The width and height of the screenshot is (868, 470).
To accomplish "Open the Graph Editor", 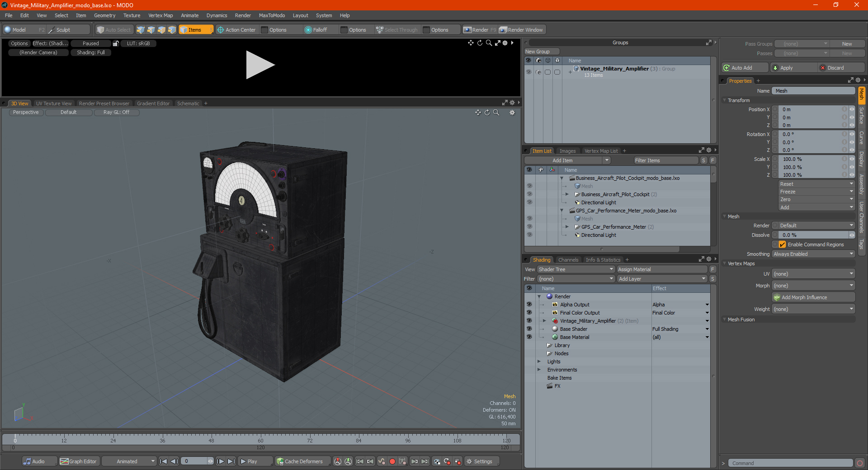I will pos(79,461).
